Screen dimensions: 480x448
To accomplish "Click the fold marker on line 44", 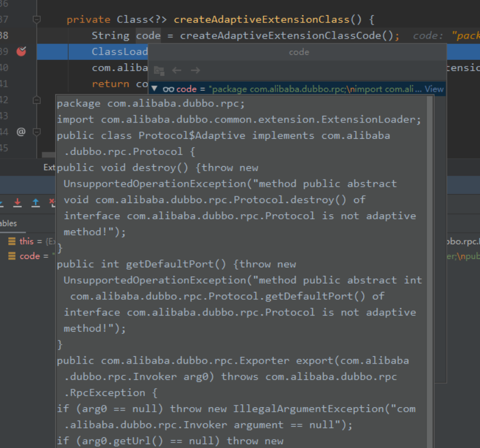I will click(37, 132).
